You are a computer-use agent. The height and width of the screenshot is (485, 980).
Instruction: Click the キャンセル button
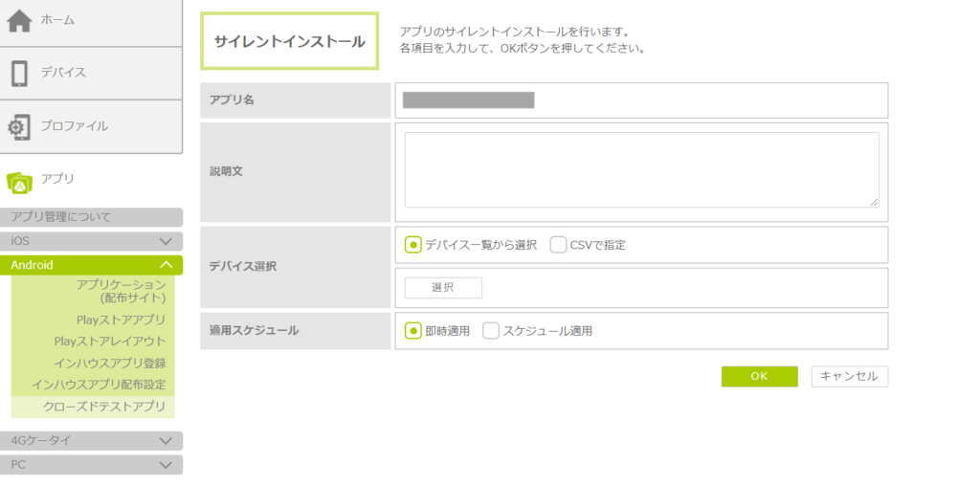[x=849, y=377]
